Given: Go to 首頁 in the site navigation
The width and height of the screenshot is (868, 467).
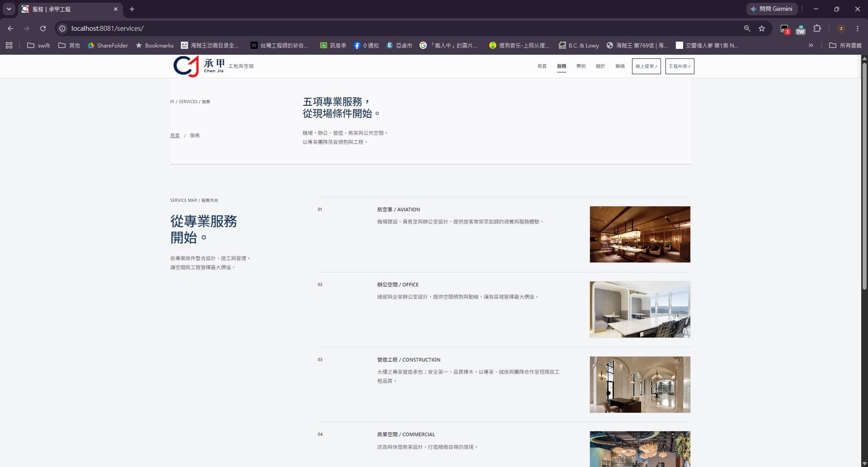Looking at the screenshot, I should coord(542,66).
